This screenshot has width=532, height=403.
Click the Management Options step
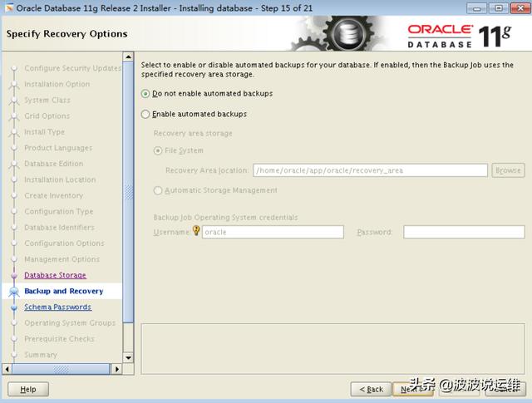(x=62, y=259)
